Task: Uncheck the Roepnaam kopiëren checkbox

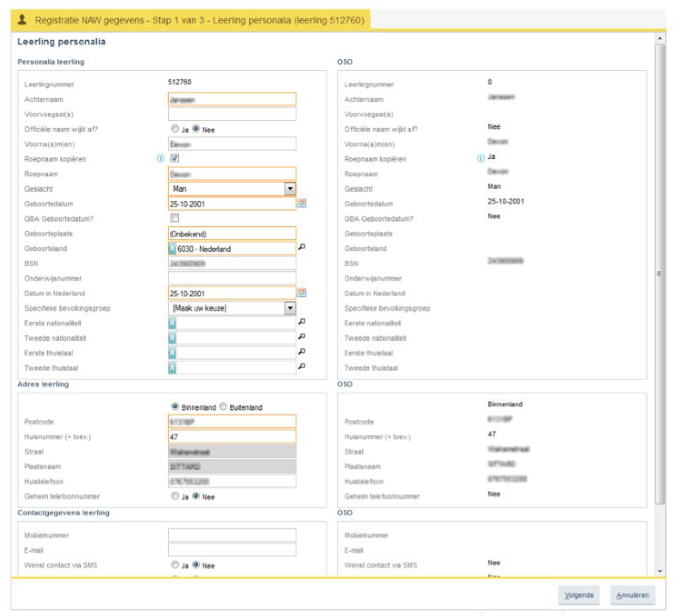Action: click(x=175, y=158)
